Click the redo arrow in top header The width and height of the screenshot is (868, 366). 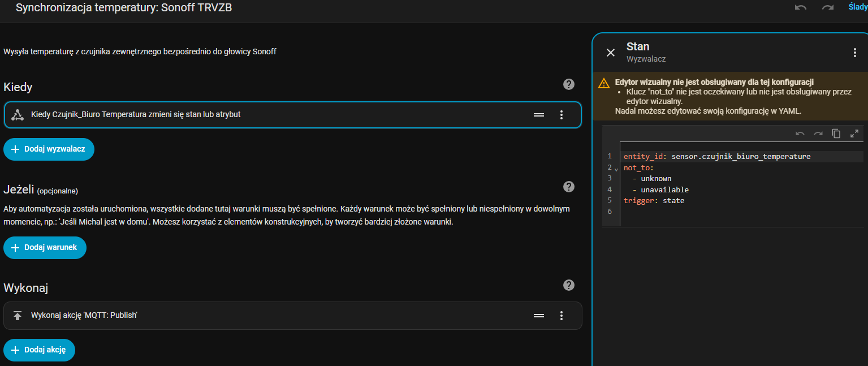click(828, 7)
